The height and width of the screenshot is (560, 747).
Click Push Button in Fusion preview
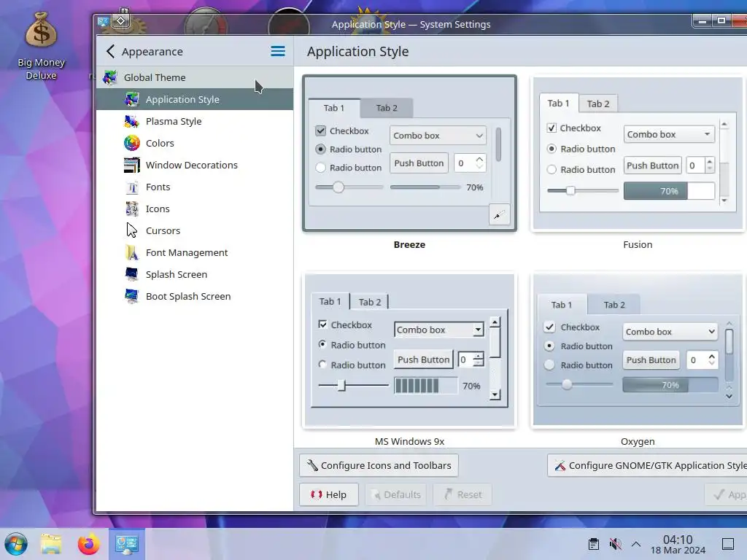653,166
